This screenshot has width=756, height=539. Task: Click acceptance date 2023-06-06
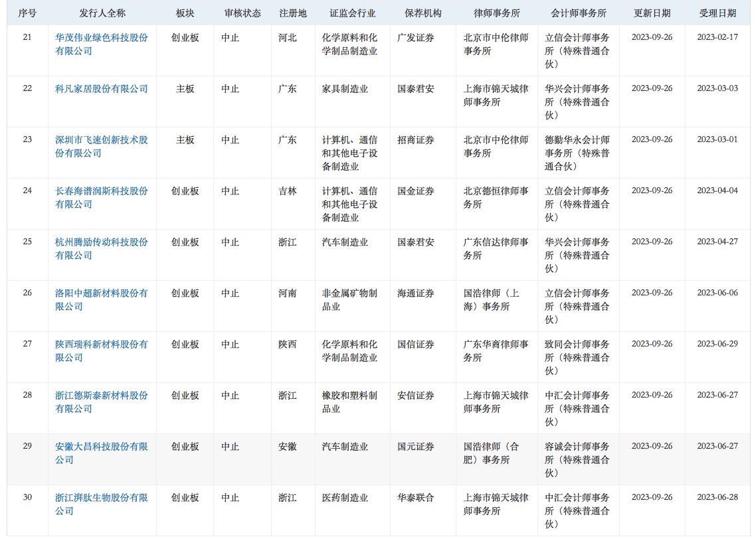pos(717,292)
